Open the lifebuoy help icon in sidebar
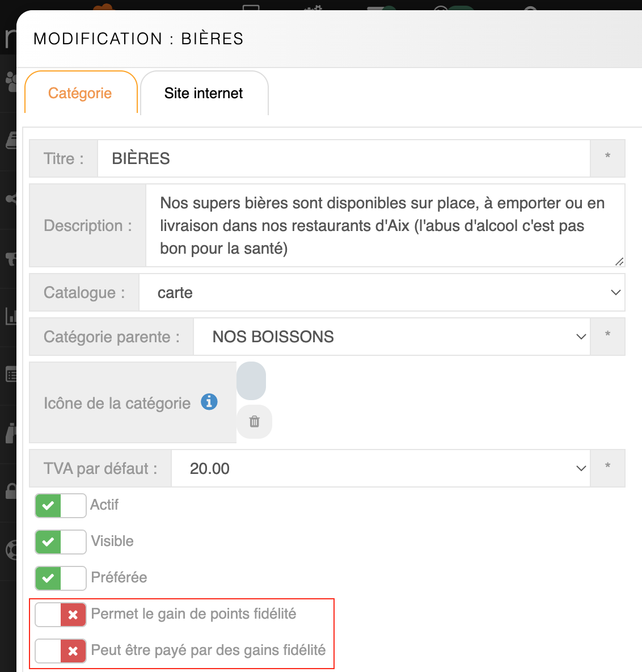Image resolution: width=642 pixels, height=672 pixels. pos(10,550)
